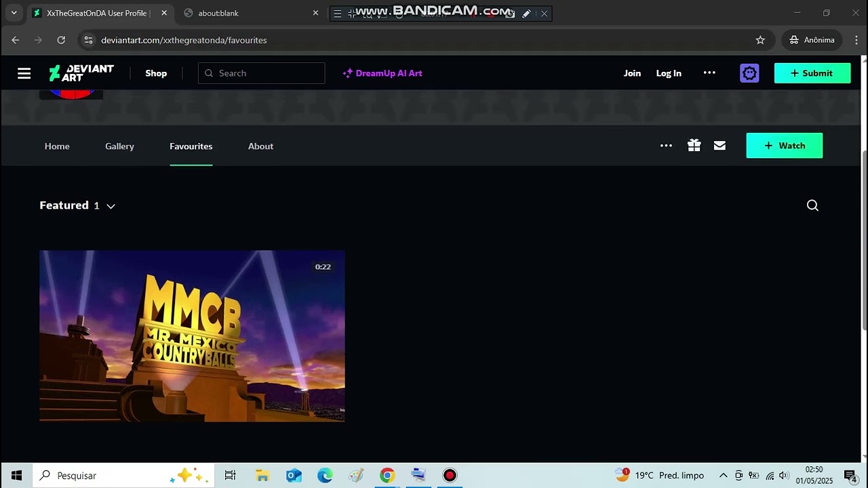Screen dimensions: 868x488
Task: Open the MMCB Mr. Mexico Countryballs video thumbnail
Action: (192, 336)
